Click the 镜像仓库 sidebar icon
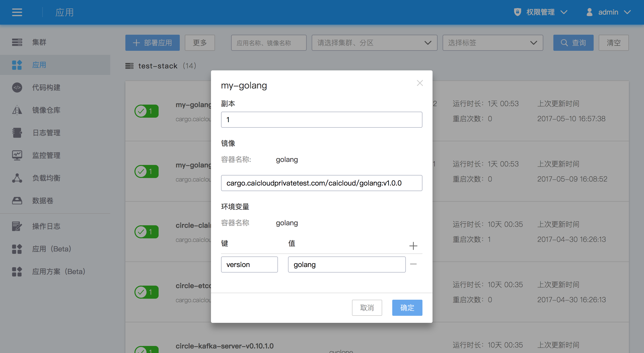This screenshot has width=644, height=353. click(17, 110)
